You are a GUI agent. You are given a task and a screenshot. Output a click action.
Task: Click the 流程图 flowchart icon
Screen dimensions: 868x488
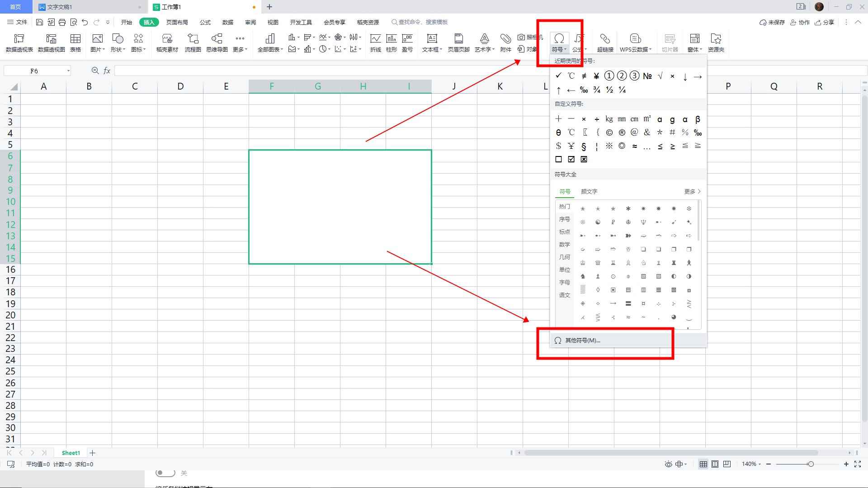[x=193, y=43]
